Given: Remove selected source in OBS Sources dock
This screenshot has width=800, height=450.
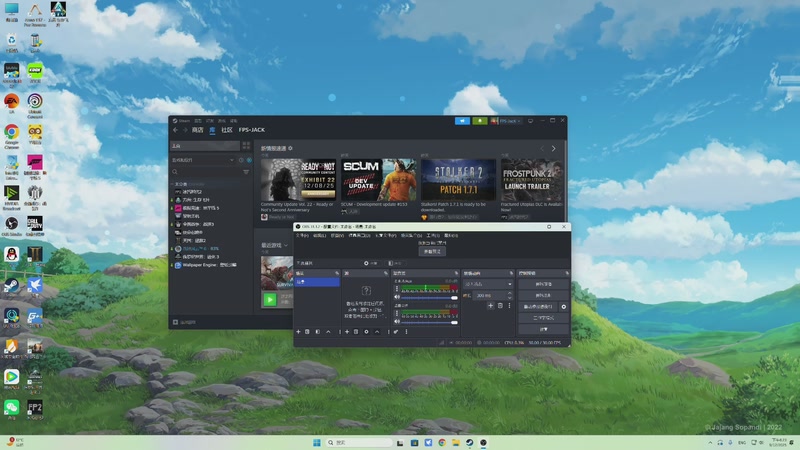Looking at the screenshot, I should [x=356, y=332].
